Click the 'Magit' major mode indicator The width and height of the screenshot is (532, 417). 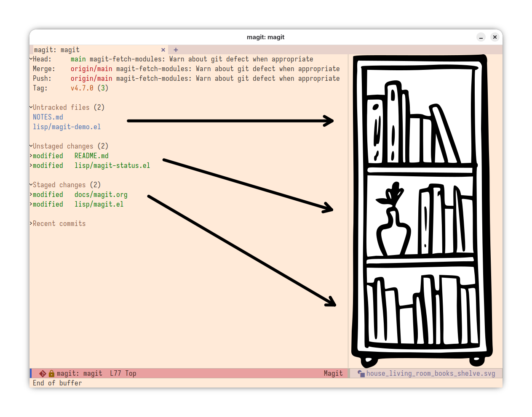[x=333, y=374]
